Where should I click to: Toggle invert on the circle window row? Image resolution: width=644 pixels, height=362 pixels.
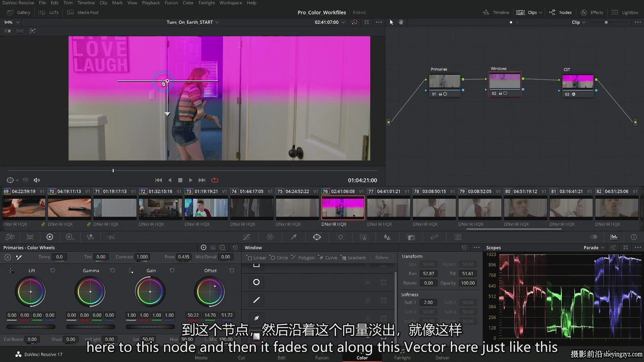point(368,282)
